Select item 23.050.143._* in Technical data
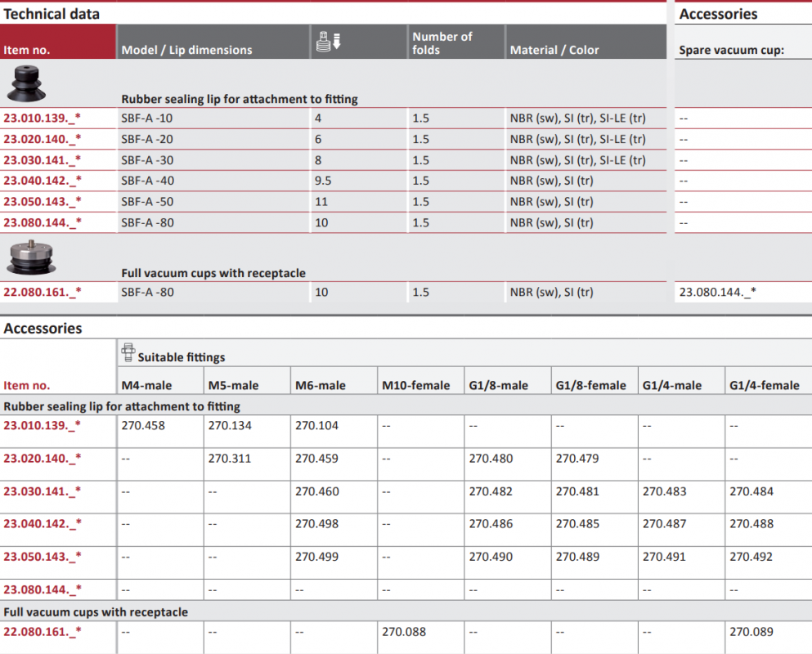This screenshot has height=654, width=812. [42, 201]
